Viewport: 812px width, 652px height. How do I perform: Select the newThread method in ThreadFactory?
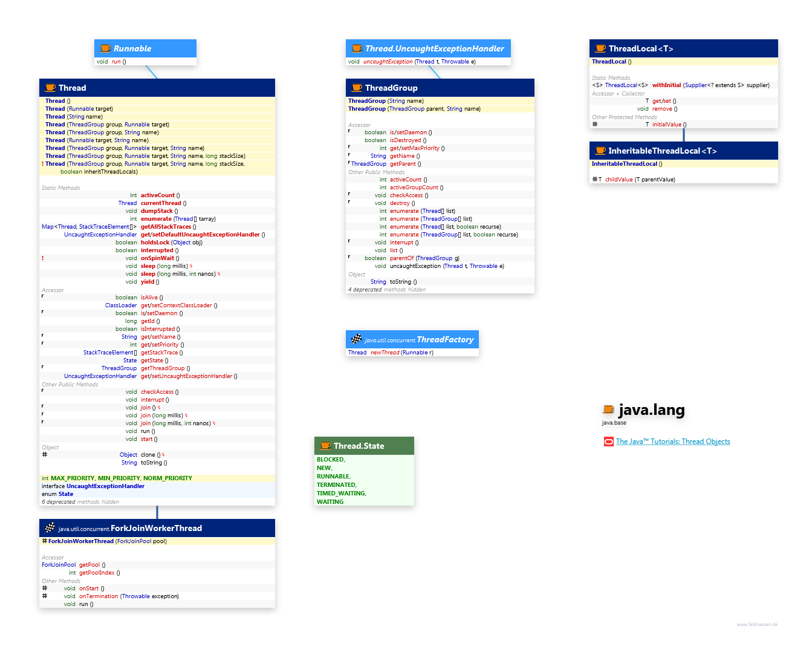(385, 353)
